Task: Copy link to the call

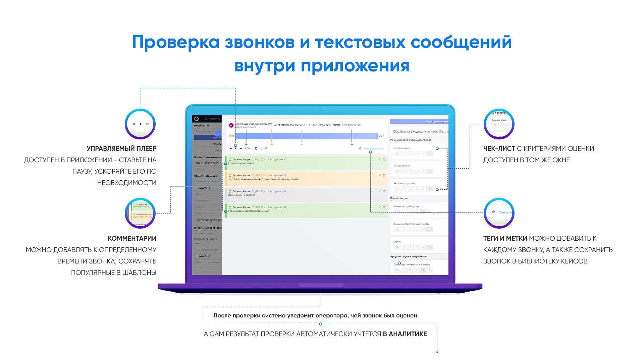Action: (x=266, y=148)
